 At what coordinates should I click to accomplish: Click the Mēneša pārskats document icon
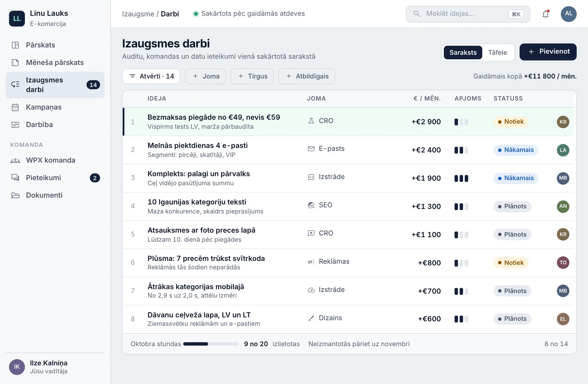click(15, 63)
